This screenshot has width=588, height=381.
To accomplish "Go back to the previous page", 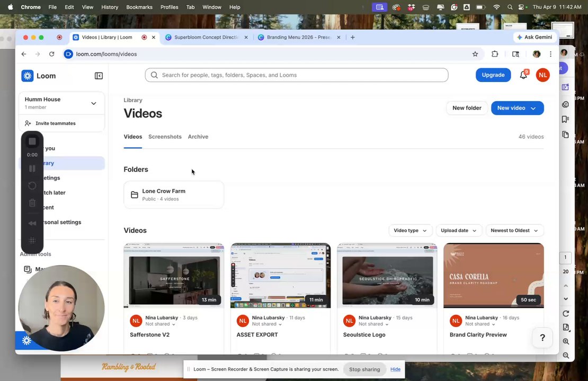I will point(24,54).
